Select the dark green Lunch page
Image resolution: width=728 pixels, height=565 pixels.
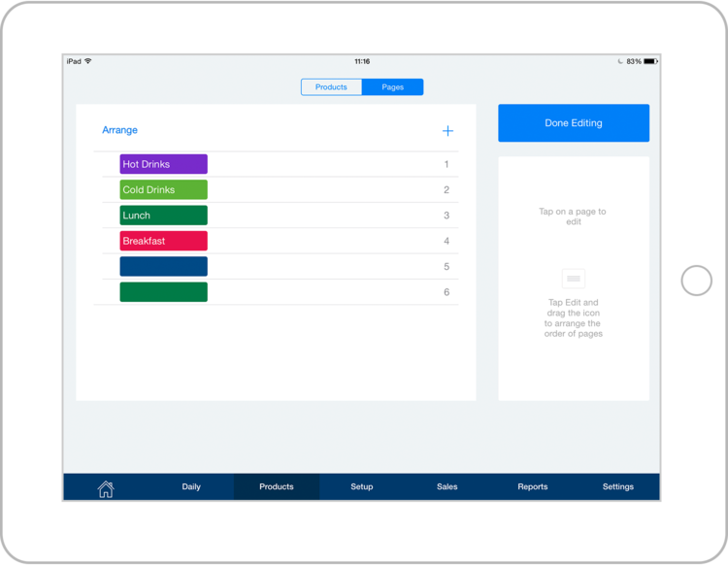pos(163,215)
